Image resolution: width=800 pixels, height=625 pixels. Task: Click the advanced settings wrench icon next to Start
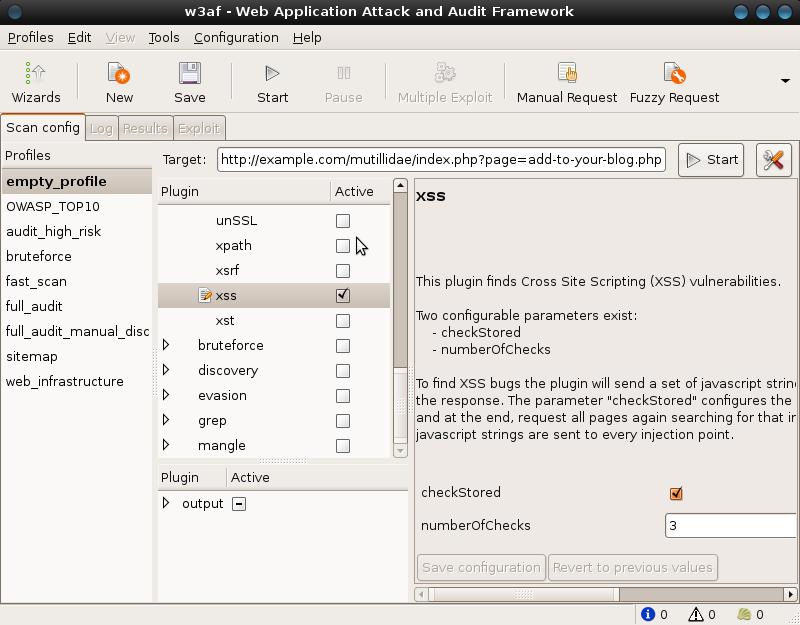[773, 160]
